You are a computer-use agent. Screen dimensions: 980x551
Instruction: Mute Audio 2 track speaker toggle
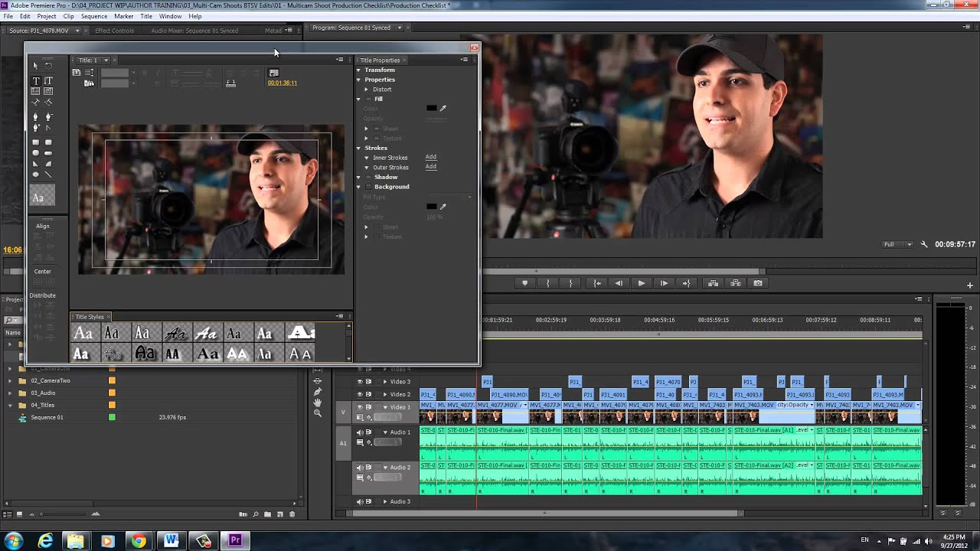tap(360, 468)
